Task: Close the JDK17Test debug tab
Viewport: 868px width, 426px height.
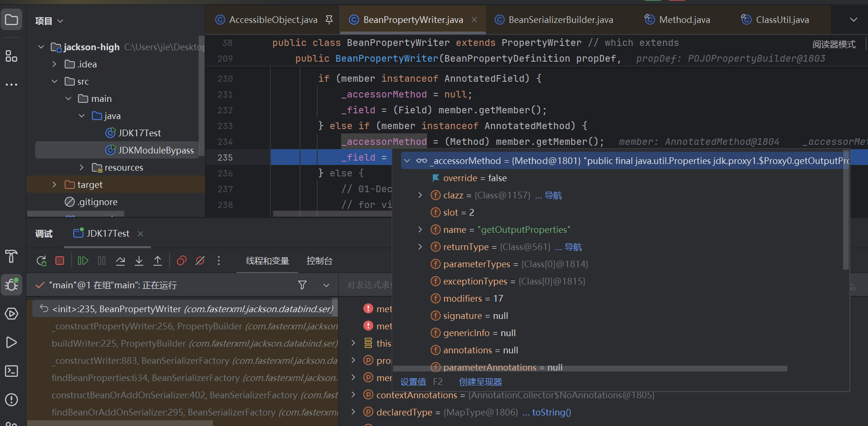Action: click(140, 234)
